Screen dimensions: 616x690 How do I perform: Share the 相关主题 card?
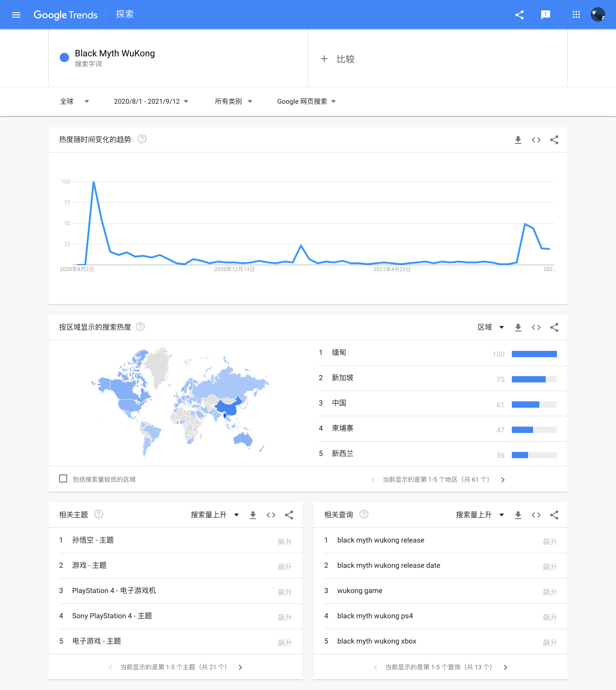[x=289, y=515]
